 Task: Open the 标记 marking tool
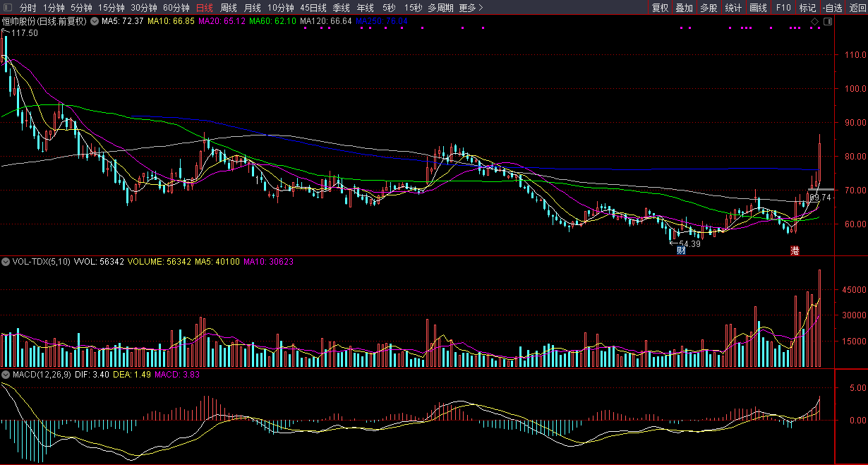coord(807,8)
